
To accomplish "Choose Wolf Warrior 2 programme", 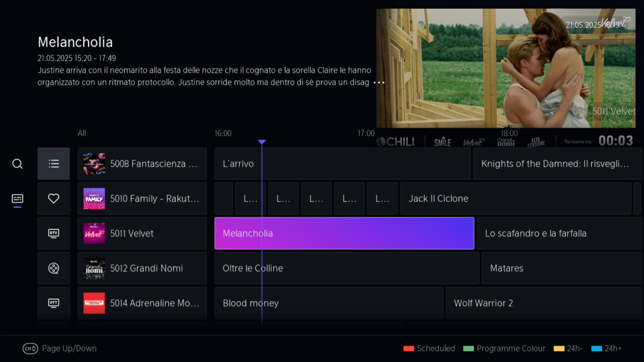I will (x=543, y=303).
